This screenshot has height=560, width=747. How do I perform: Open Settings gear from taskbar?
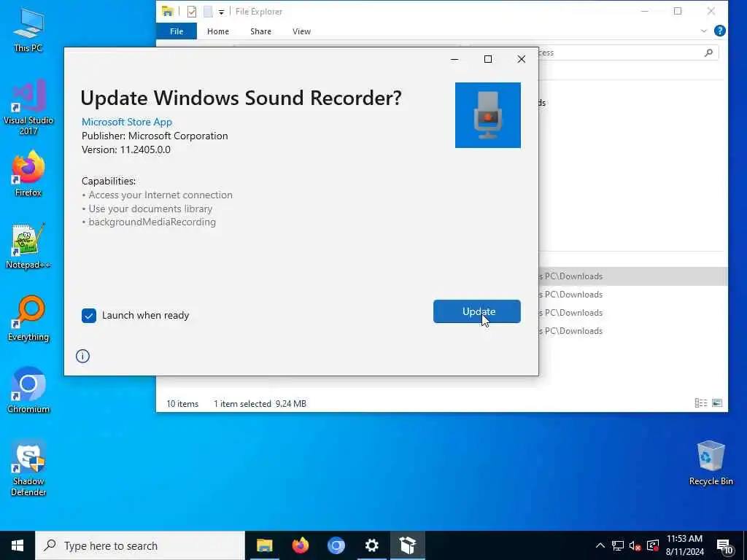tap(371, 545)
